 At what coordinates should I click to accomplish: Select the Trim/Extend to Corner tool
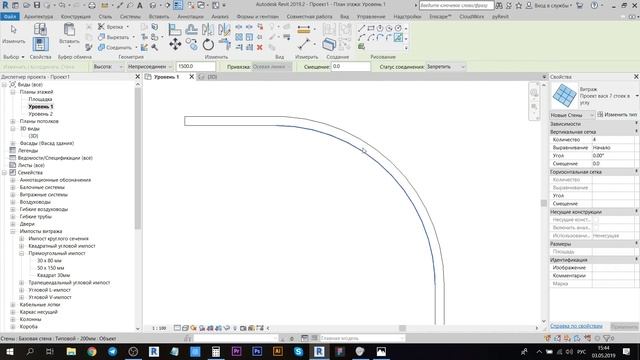tap(224, 44)
